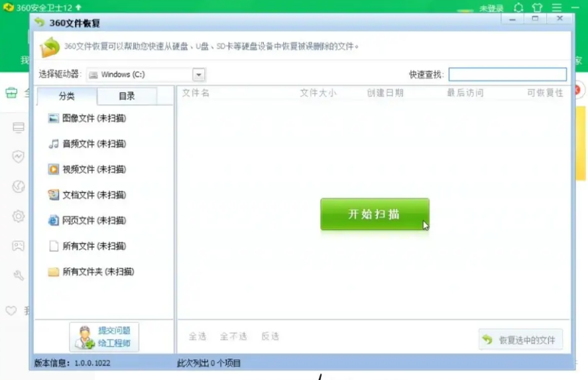This screenshot has width=588, height=380.
Task: Sort by 文件名 column header
Action: click(x=196, y=93)
